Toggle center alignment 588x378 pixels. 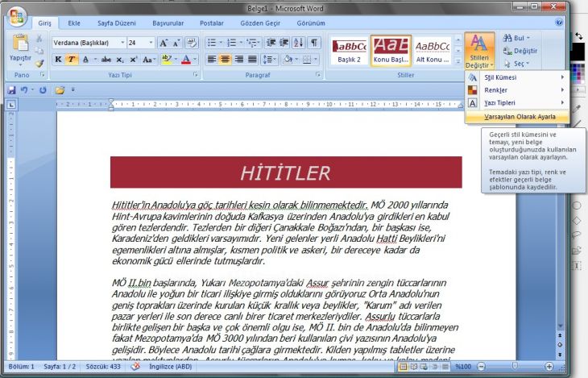point(226,60)
